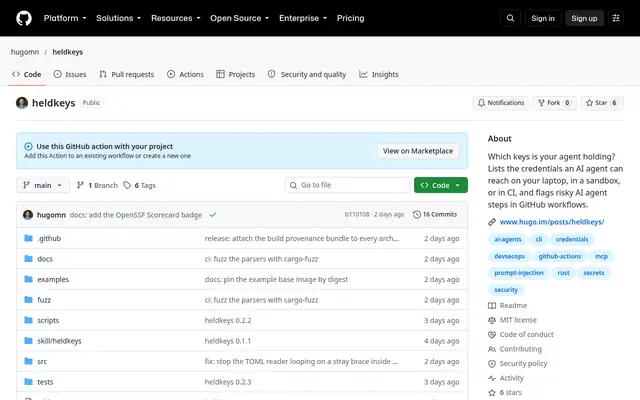
Task: Open www.hugo.im/posts/heldkeys/ link
Action: pyautogui.click(x=552, y=222)
